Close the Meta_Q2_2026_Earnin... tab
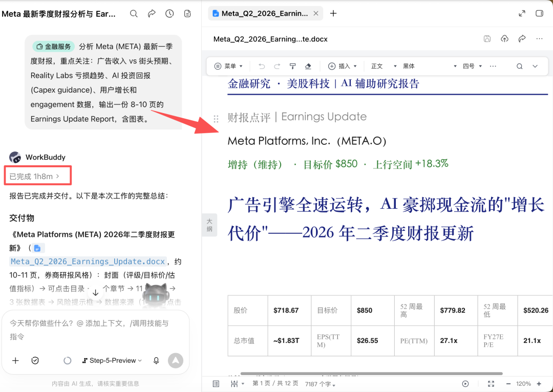Image resolution: width=553 pixels, height=392 pixels. pyautogui.click(x=316, y=13)
